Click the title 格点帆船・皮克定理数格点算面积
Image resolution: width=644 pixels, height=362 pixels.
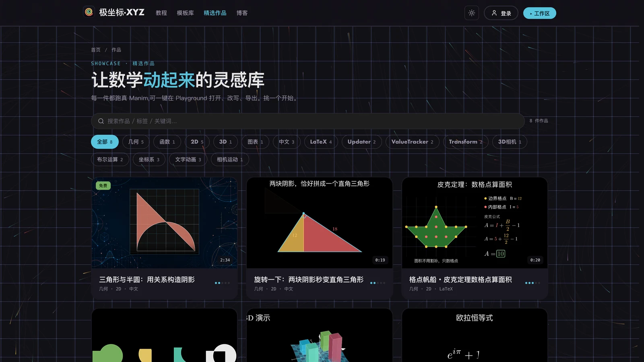pyautogui.click(x=460, y=280)
